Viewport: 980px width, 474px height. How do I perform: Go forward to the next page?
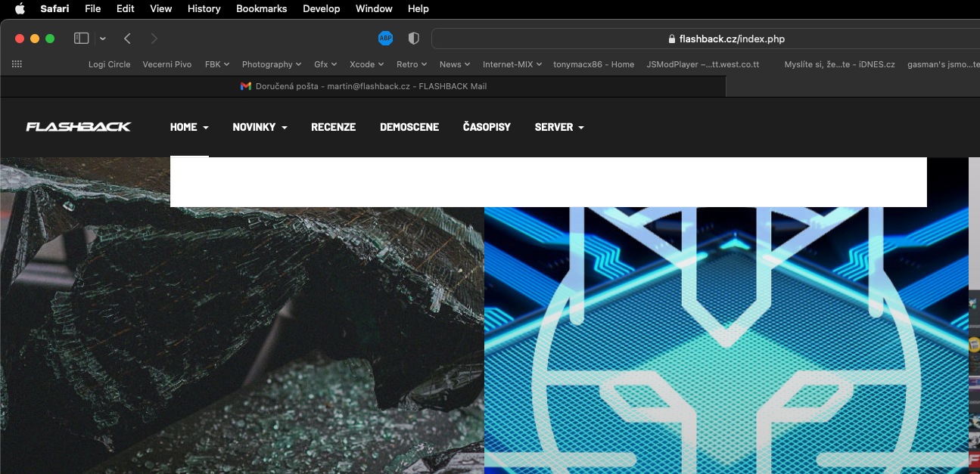coord(154,39)
